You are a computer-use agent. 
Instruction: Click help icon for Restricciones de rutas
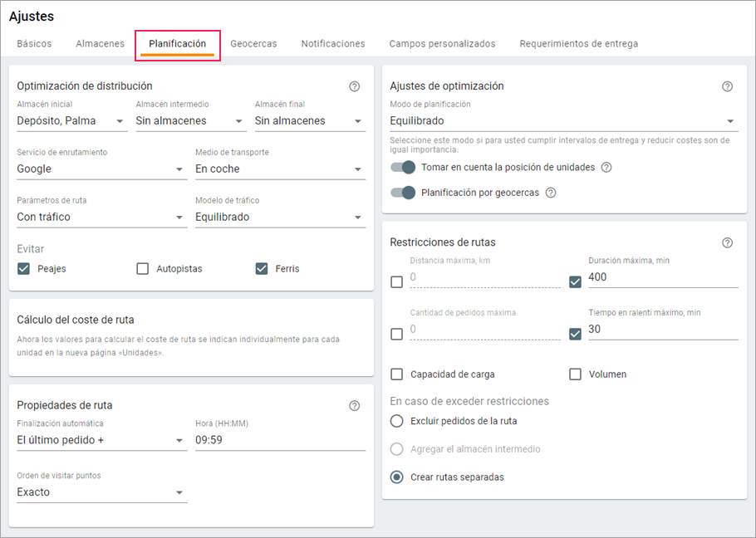tap(727, 242)
